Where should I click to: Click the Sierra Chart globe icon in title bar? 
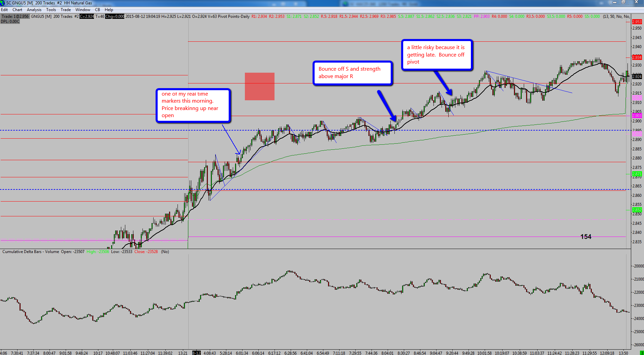(3, 3)
